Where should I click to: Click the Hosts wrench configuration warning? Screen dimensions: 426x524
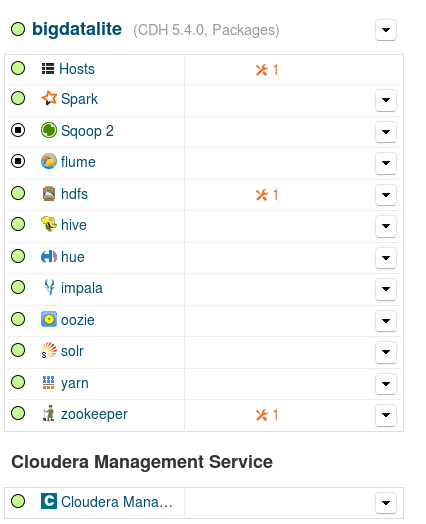tap(267, 70)
